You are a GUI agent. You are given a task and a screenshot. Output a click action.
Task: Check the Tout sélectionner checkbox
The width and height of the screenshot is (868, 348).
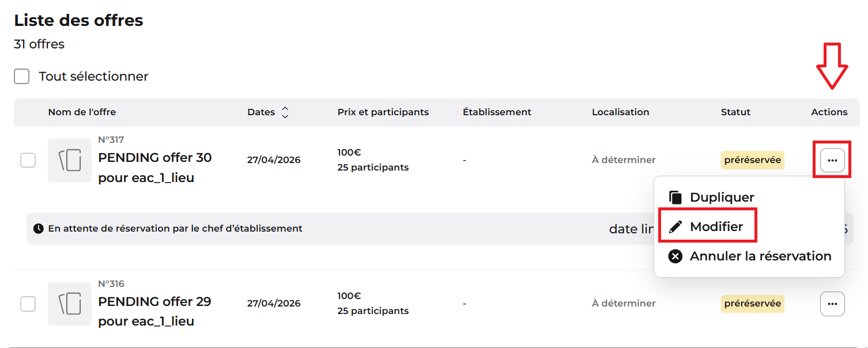pos(22,76)
